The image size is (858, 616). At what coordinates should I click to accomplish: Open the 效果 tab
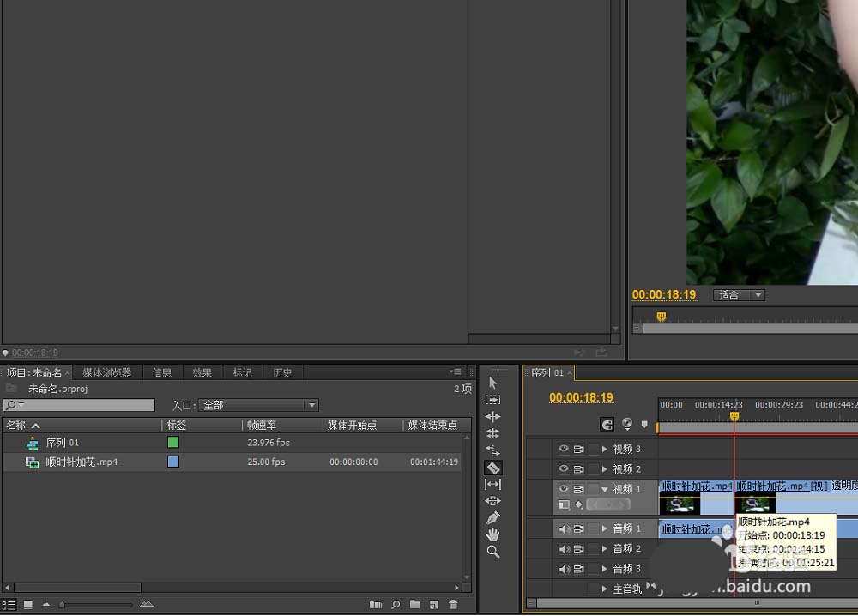pyautogui.click(x=202, y=373)
